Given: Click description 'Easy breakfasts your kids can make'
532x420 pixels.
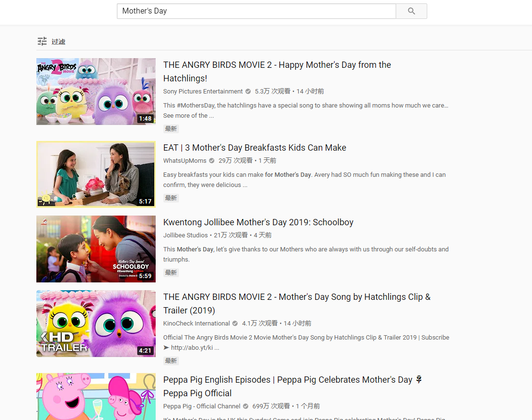Looking at the screenshot, I should tap(305, 180).
